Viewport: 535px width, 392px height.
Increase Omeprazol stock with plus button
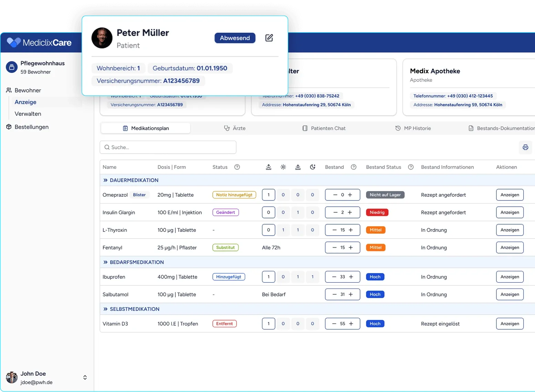[x=350, y=195]
